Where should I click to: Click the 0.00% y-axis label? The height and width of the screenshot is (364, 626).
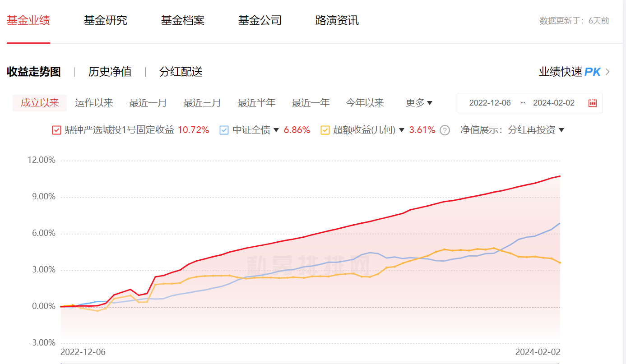point(44,307)
